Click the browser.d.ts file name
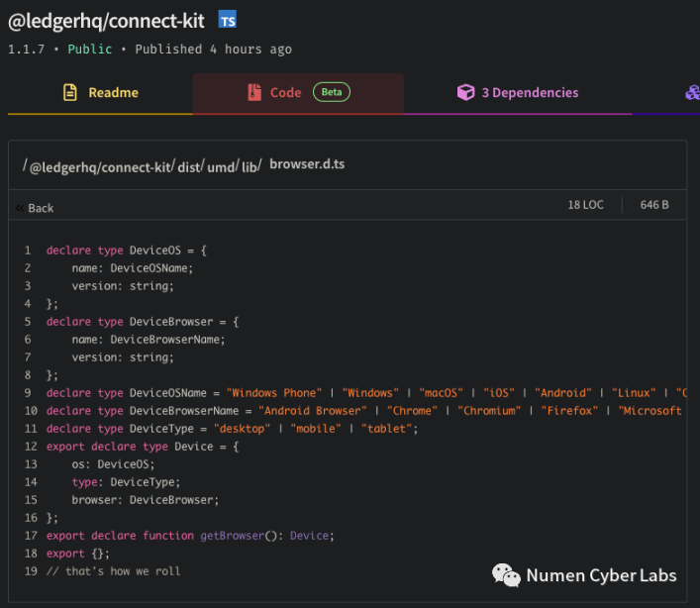Viewport: 700px width, 608px height. pos(307,164)
